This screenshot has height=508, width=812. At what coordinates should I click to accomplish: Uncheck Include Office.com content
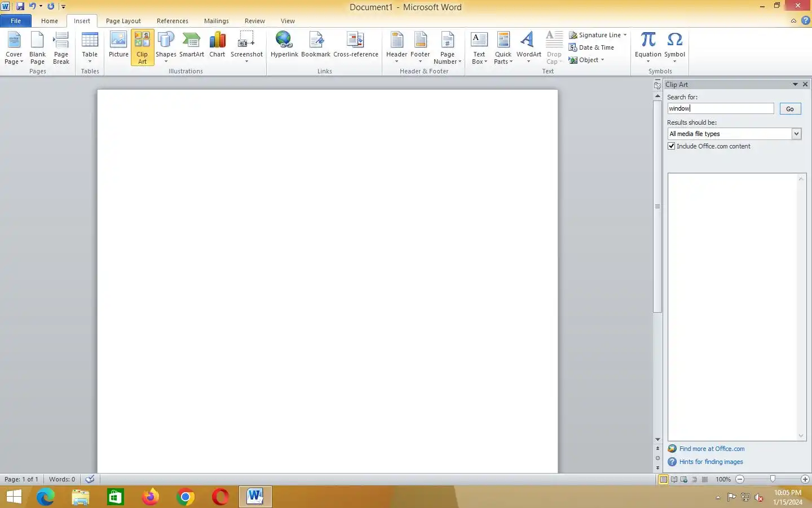pos(672,146)
